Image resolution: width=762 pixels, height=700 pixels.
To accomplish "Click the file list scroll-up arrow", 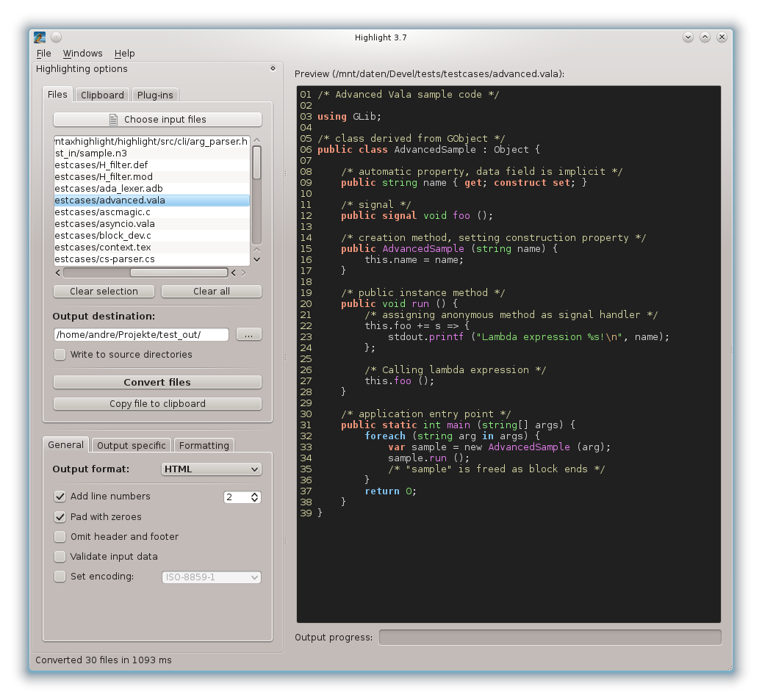I will coord(257,140).
